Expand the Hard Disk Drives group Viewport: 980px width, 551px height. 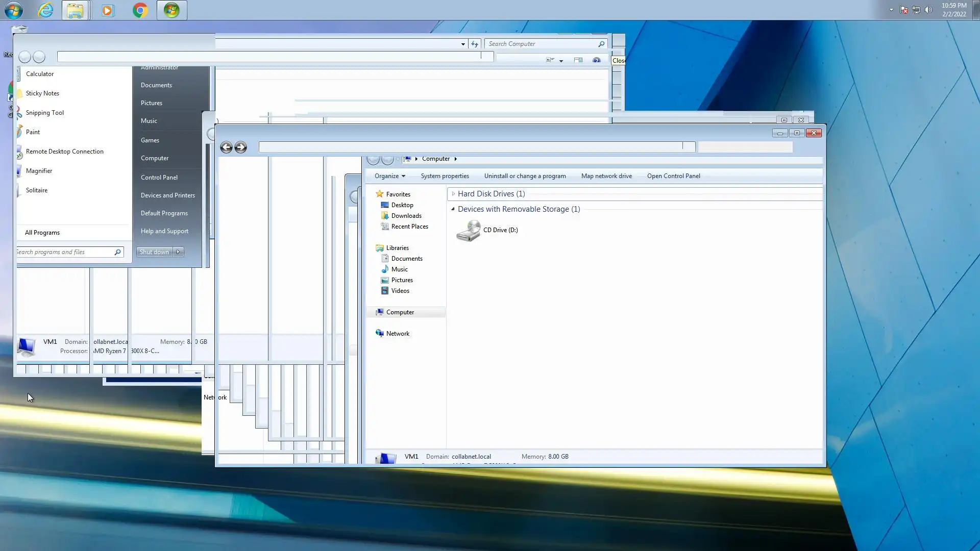click(453, 194)
